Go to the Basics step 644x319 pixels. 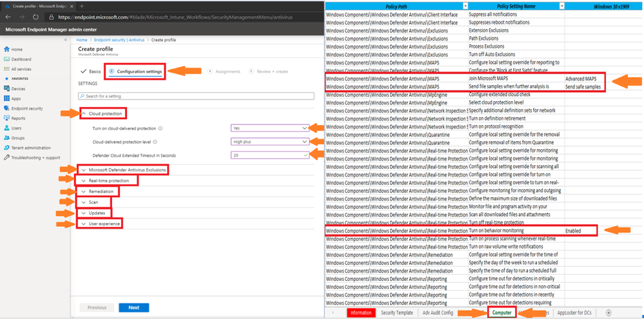(x=91, y=72)
